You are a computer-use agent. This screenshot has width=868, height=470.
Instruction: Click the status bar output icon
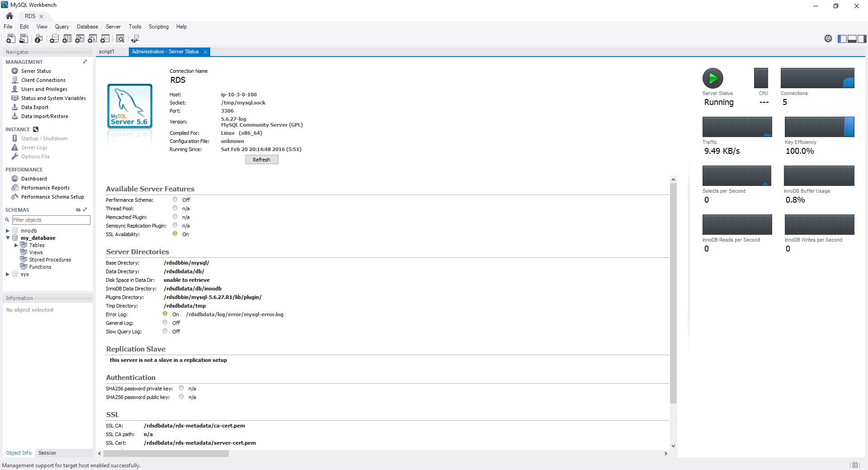(854, 465)
